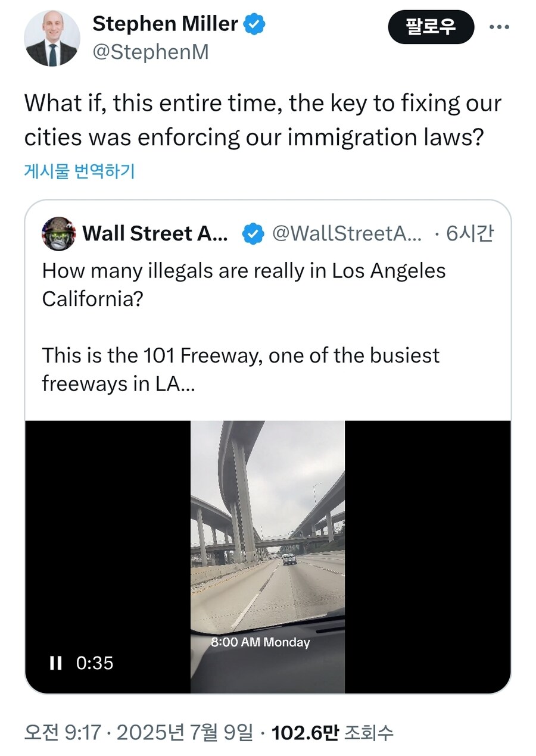Screen dimensions: 536x756
Task: View the 102.6만 조회수 view count
Action: coord(332,733)
